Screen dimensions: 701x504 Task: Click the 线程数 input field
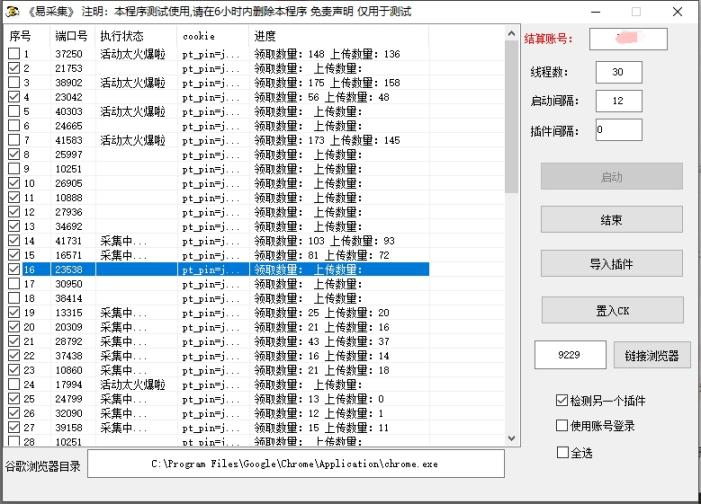click(x=618, y=73)
